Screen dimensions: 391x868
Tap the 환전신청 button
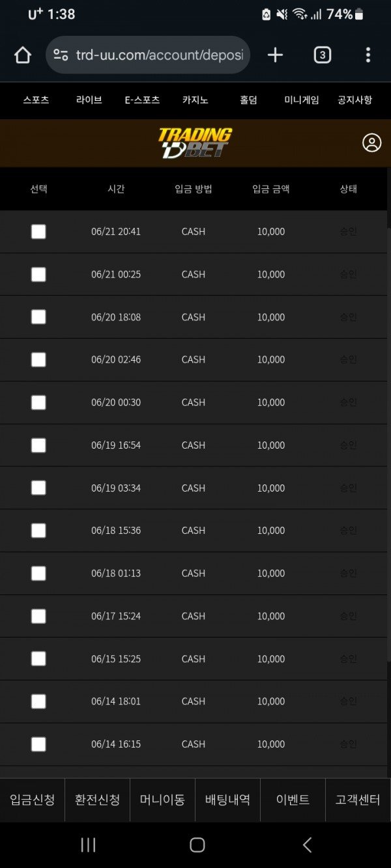point(98,800)
